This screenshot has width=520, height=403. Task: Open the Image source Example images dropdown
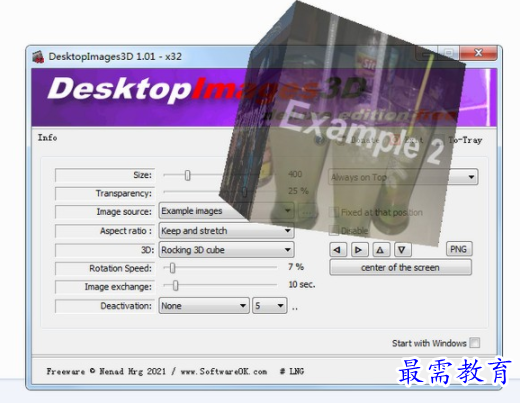coord(226,211)
